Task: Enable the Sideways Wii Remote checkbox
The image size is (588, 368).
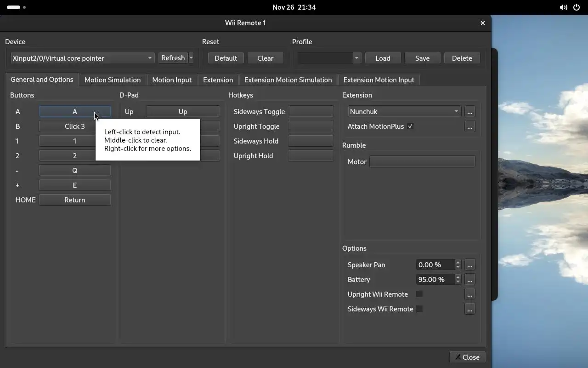Action: pyautogui.click(x=419, y=309)
